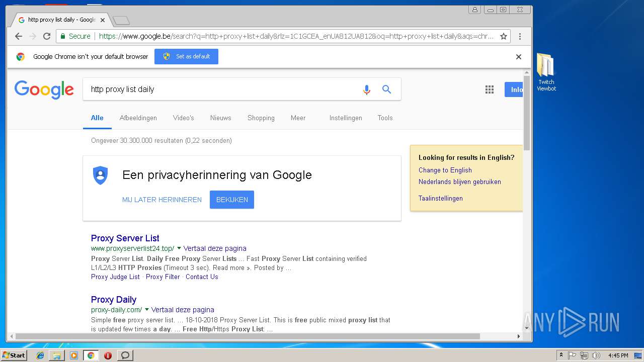Click the privacy shield icon
Viewport: 644px width, 362px height.
101,175
